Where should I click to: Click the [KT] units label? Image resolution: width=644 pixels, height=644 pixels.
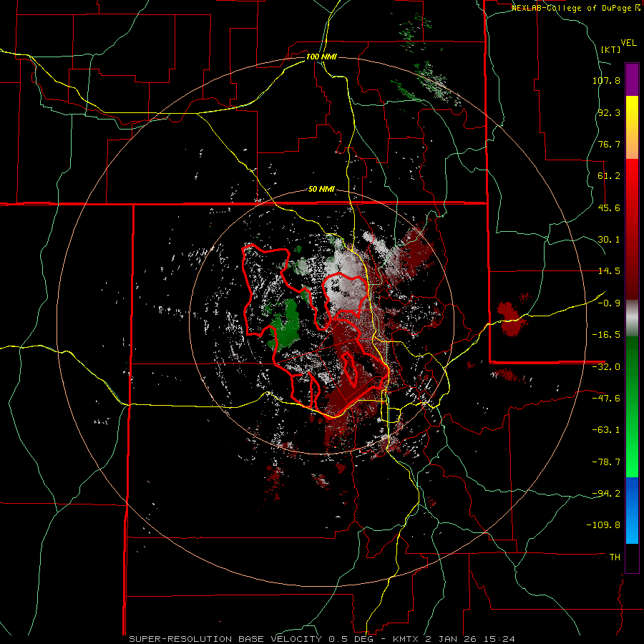(x=610, y=49)
